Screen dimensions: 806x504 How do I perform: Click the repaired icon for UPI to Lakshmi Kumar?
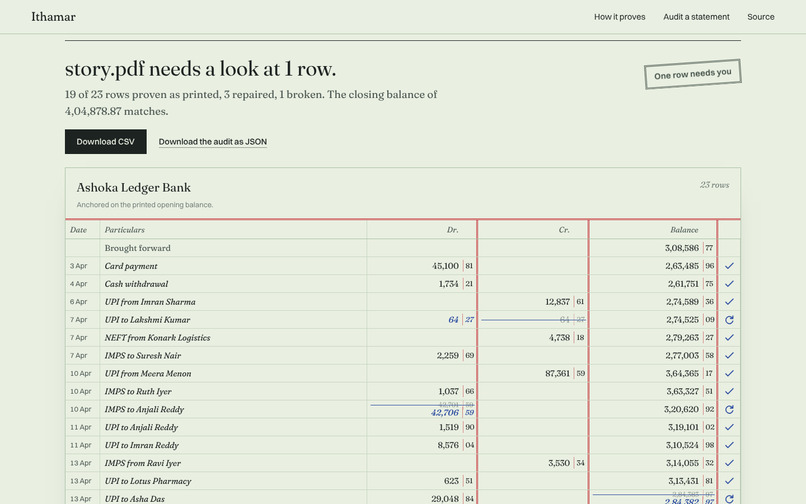[729, 320]
